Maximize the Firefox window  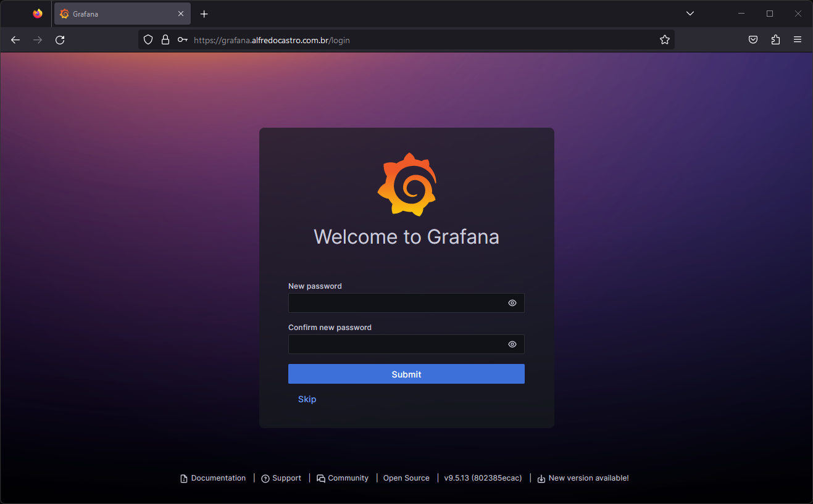[x=770, y=14]
